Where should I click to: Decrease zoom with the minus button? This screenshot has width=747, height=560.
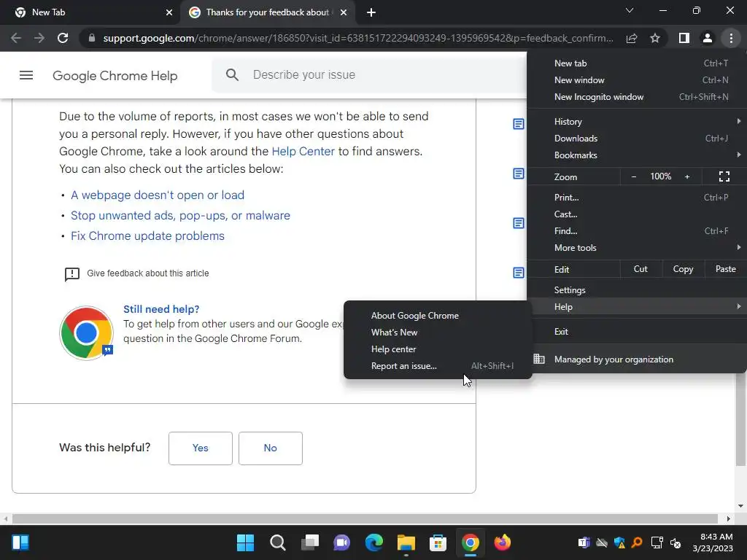point(634,176)
